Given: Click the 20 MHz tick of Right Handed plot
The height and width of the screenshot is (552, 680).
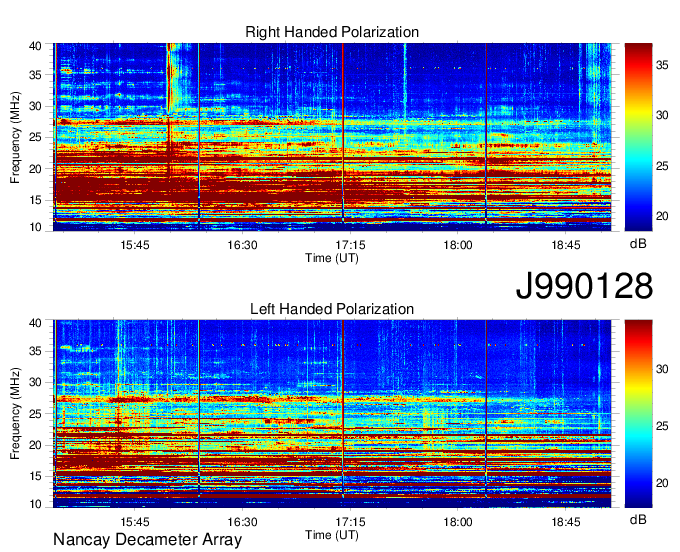Looking at the screenshot, I should coord(35,169).
